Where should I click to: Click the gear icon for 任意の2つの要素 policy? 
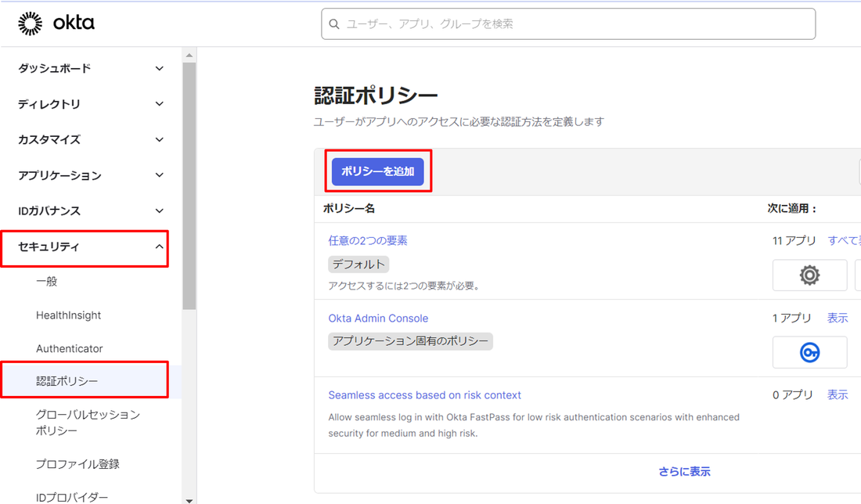[x=809, y=275]
